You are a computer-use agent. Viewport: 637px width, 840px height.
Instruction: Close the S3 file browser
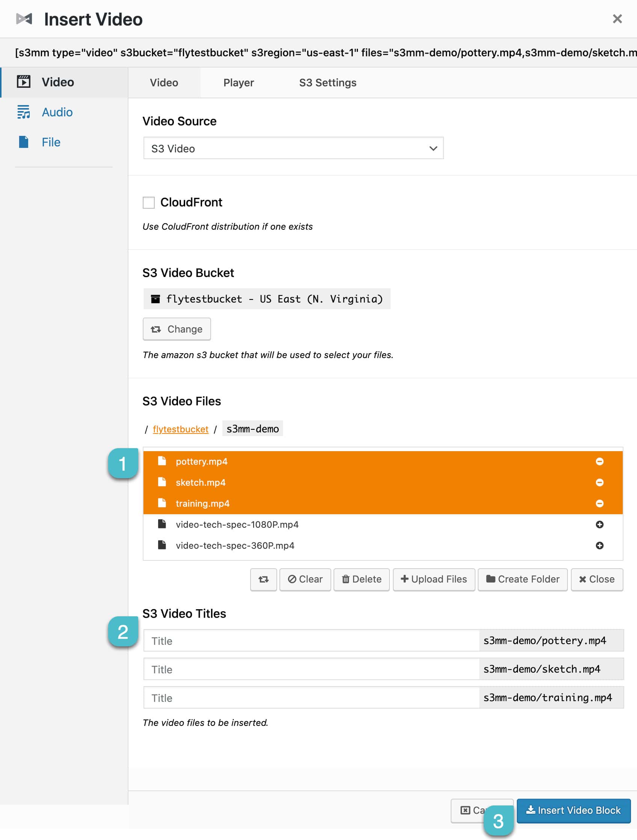tap(597, 579)
